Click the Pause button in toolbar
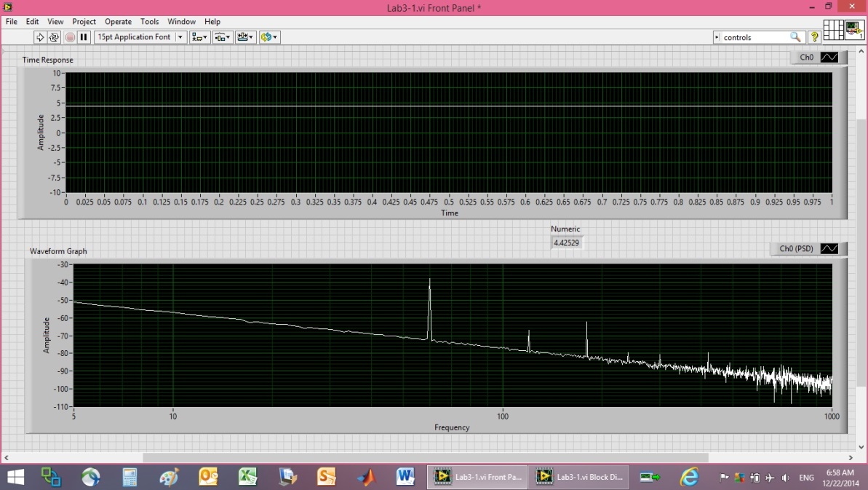Viewport: 868px width, 490px height. click(x=84, y=37)
